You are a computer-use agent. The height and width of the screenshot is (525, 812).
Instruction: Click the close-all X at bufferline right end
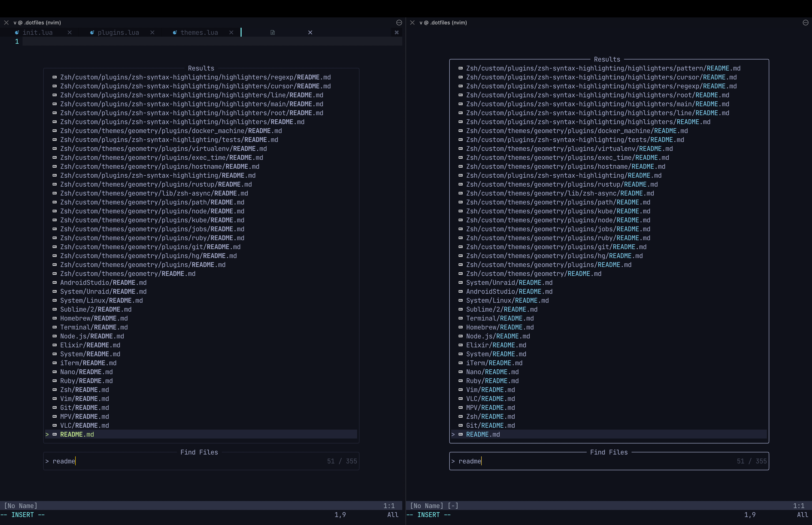point(397,32)
